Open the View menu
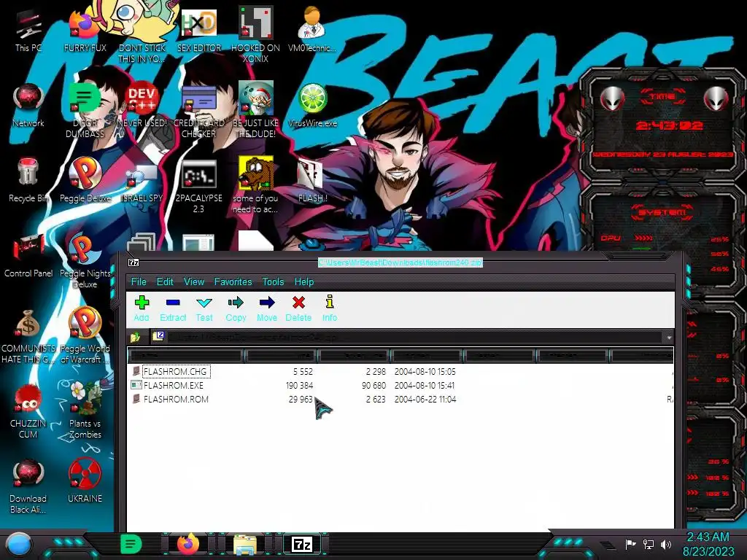747x560 pixels. [x=194, y=282]
